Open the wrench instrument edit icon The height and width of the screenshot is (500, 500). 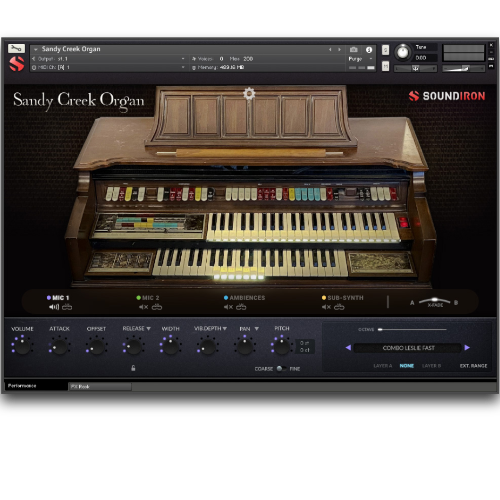(16, 49)
